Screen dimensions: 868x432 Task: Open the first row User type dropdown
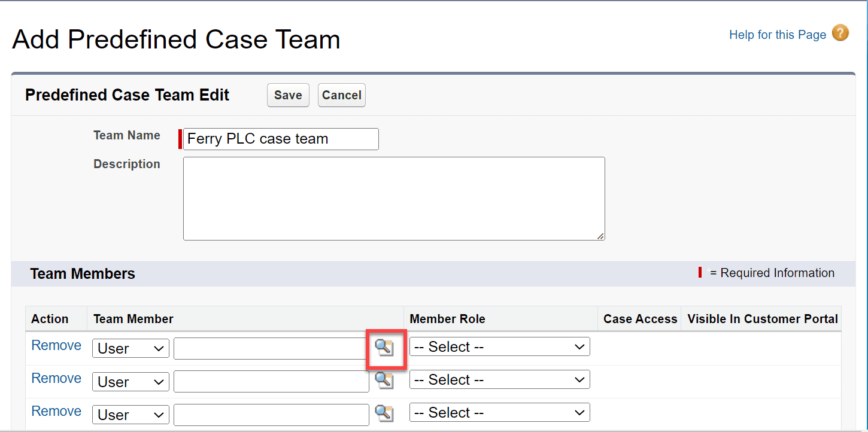pyautogui.click(x=130, y=348)
